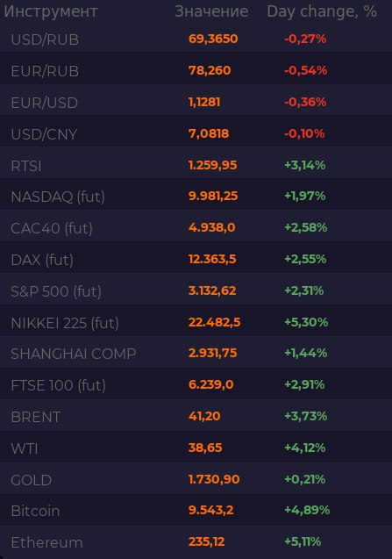Open the GOLD instrument row
Image resolution: width=392 pixels, height=559 pixels.
point(196,478)
